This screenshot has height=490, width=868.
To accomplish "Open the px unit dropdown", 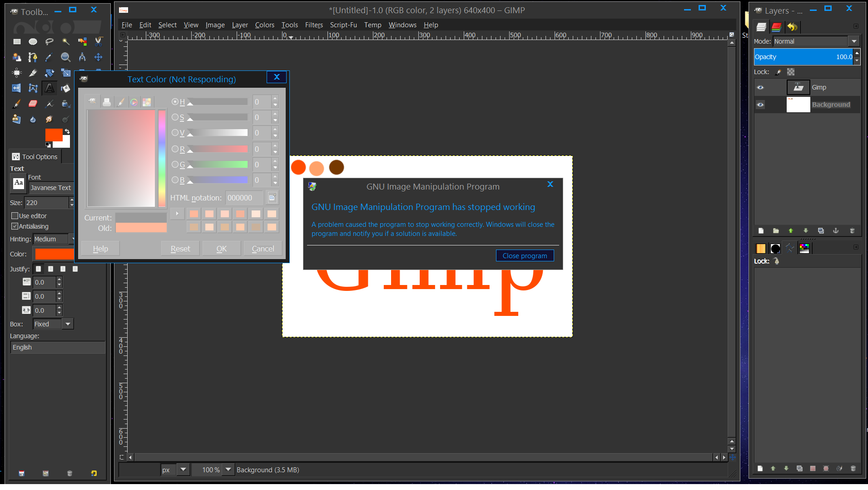I will coord(183,470).
